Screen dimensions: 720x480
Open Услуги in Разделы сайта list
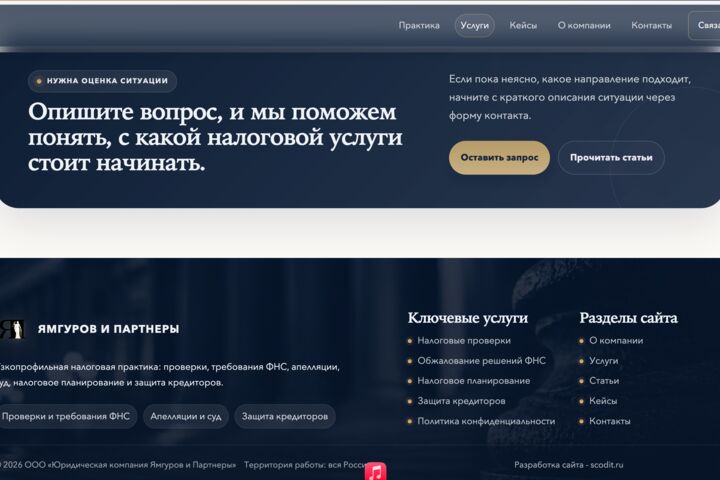(x=603, y=361)
